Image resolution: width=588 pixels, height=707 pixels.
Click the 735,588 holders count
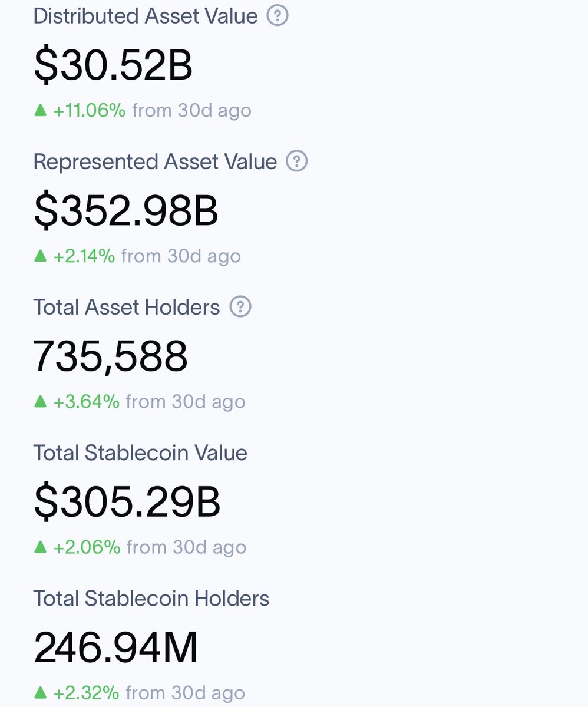(111, 356)
